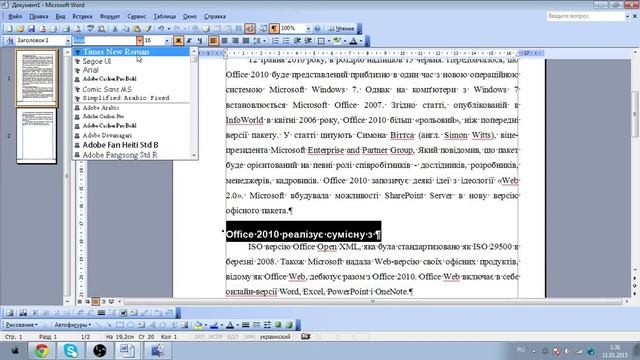640x360 pixels.
Task: Save the document with the floppy icon
Action: pyautogui.click(x=31, y=29)
